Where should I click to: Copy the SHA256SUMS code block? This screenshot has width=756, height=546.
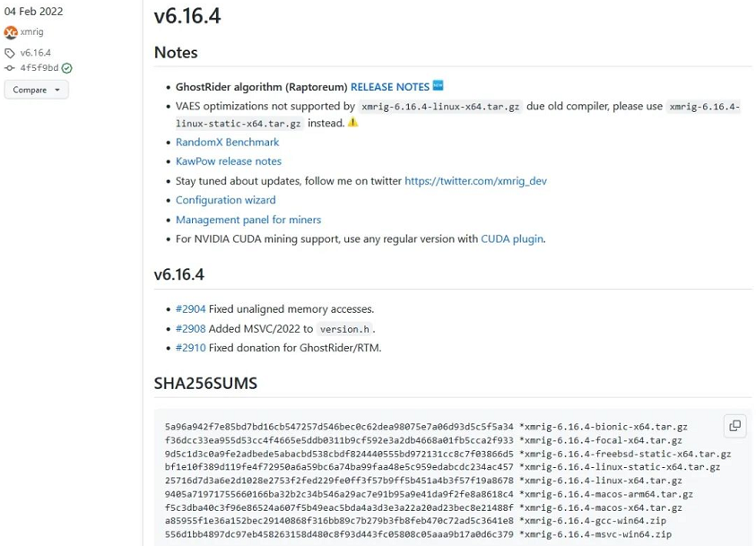[x=734, y=426]
